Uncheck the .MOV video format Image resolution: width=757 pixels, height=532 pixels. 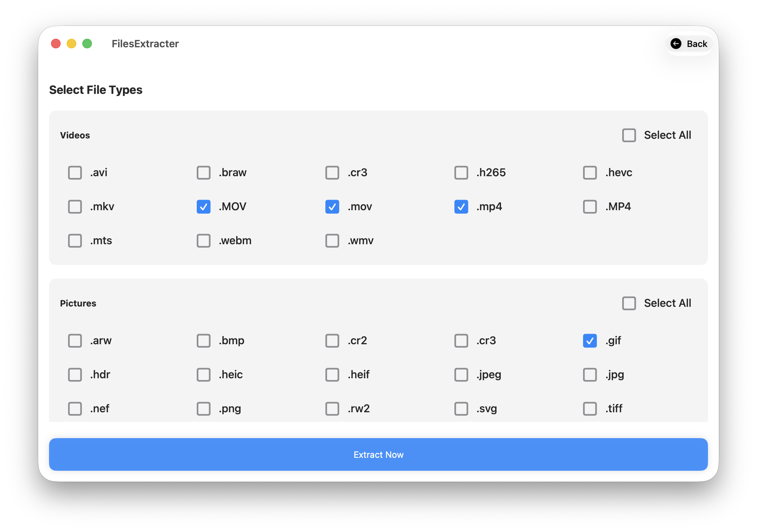tap(204, 206)
